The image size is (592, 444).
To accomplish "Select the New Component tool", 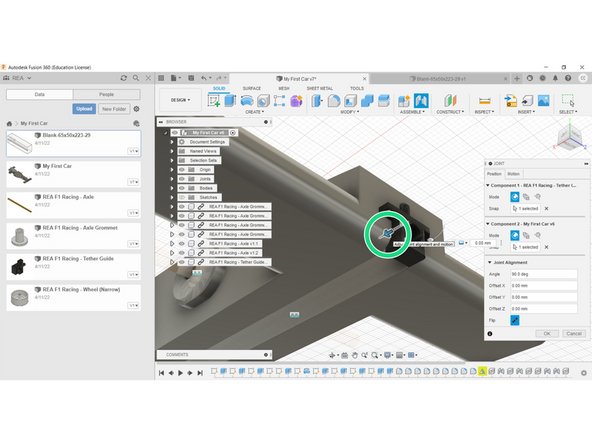I will tap(404, 101).
